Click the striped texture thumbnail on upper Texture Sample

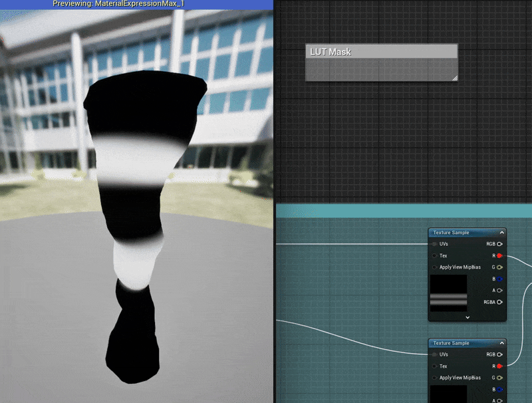click(x=448, y=293)
